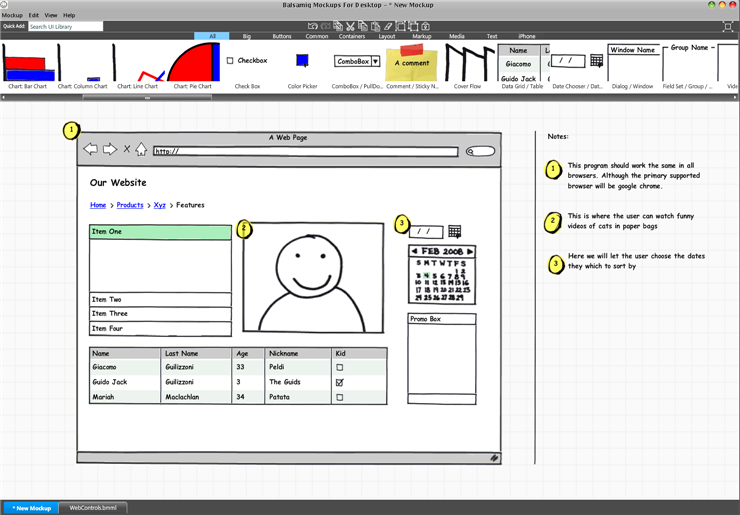Click the back arrow in the mockup browser
Screen dimensions: 740x515
tap(90, 150)
